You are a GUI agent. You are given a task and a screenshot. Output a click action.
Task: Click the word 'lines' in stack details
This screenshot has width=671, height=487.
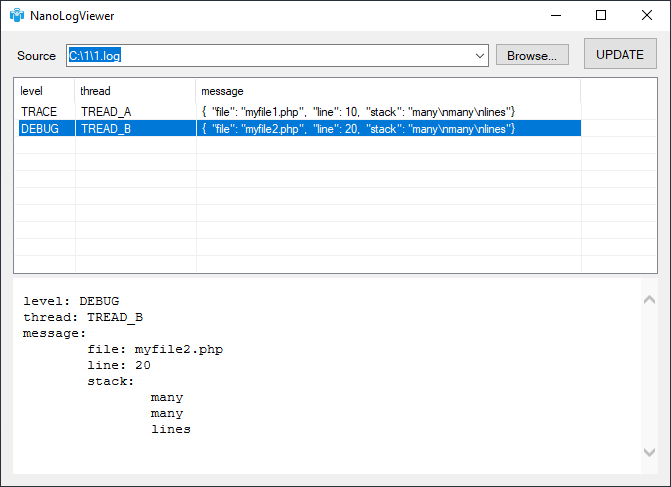tap(171, 429)
